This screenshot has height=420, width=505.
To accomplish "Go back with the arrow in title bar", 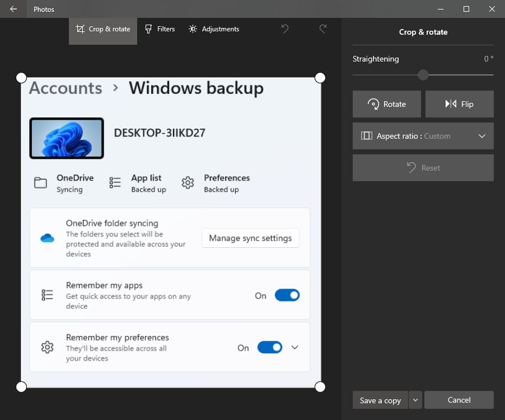I will (13, 9).
